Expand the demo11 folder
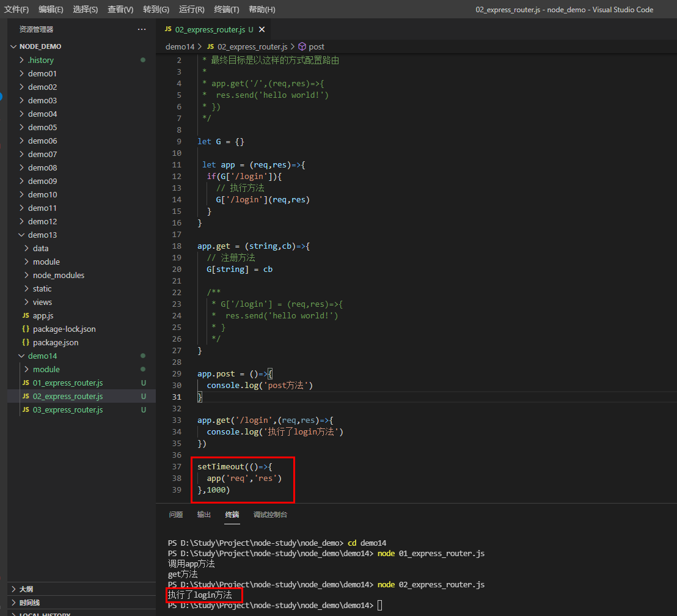 (x=82, y=208)
